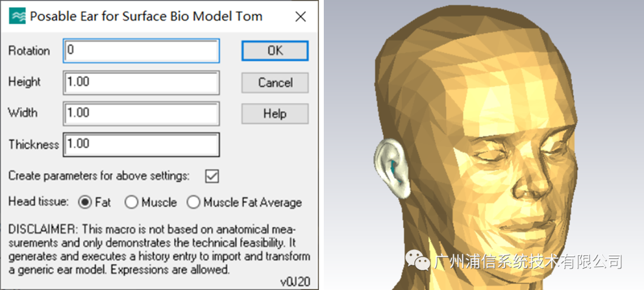Click the CST wave icon in title bar

tap(17, 16)
